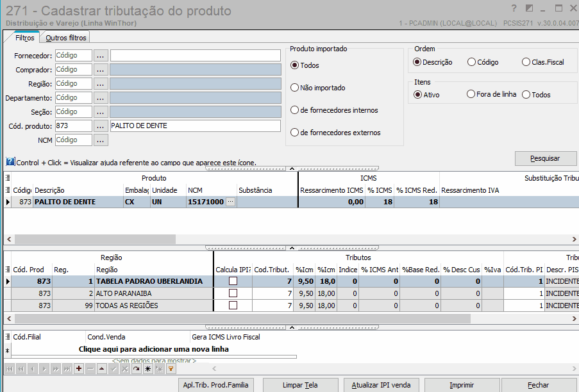
Task: Click the title bar contrast/pin icon
Action: coord(530,8)
